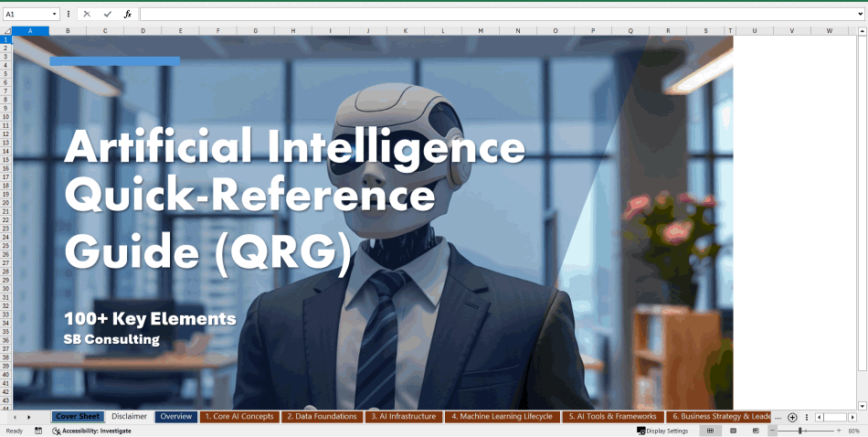Click inside the formula bar input
Viewport: 868px width, 437px height.
click(497, 15)
